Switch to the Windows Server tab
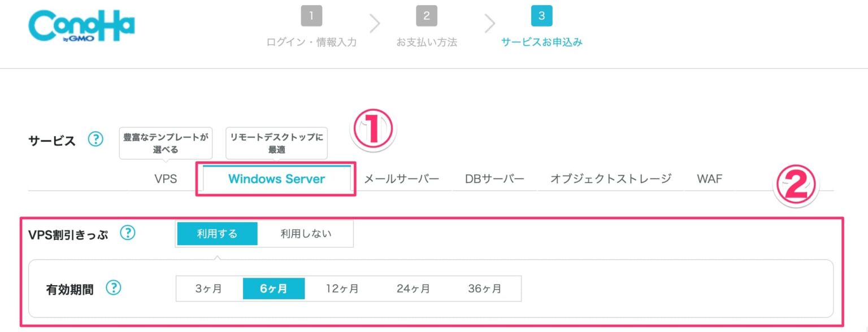 pyautogui.click(x=275, y=178)
